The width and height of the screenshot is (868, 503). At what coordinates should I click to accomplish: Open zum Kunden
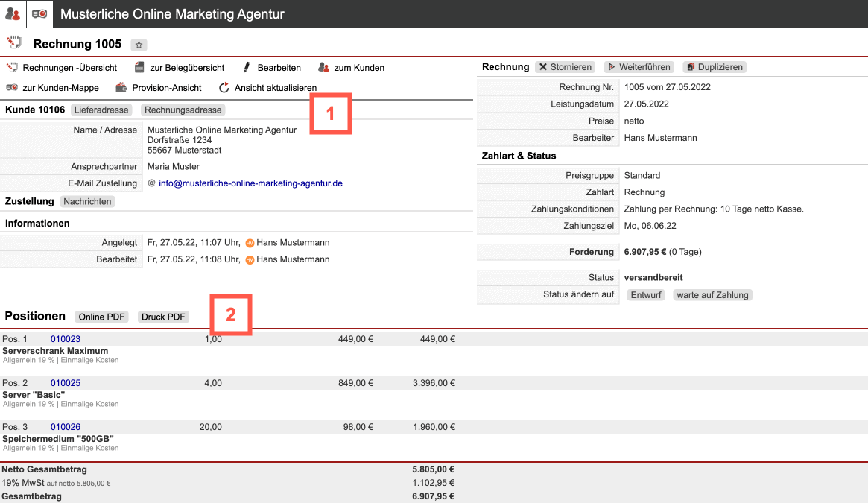[358, 68]
